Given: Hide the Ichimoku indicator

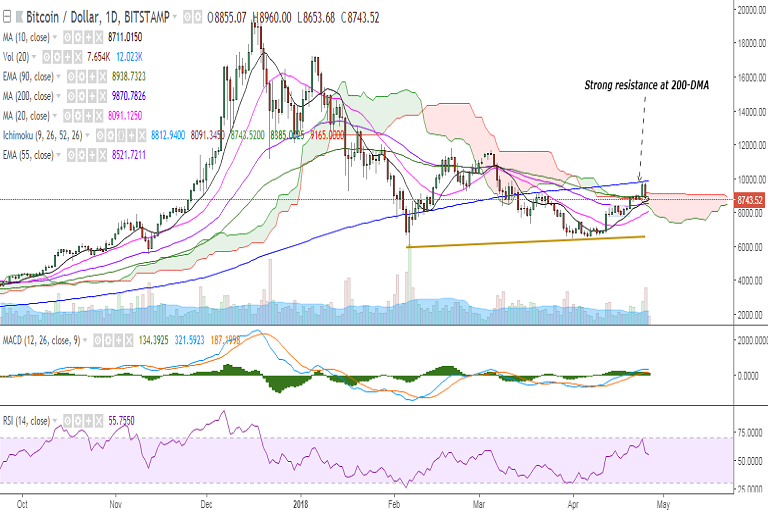Looking at the screenshot, I should [x=100, y=135].
